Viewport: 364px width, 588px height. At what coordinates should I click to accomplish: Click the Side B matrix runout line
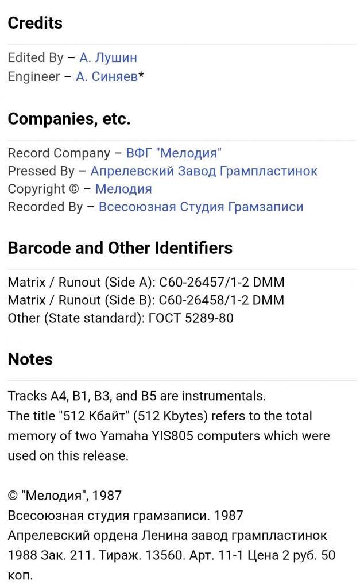(x=146, y=300)
